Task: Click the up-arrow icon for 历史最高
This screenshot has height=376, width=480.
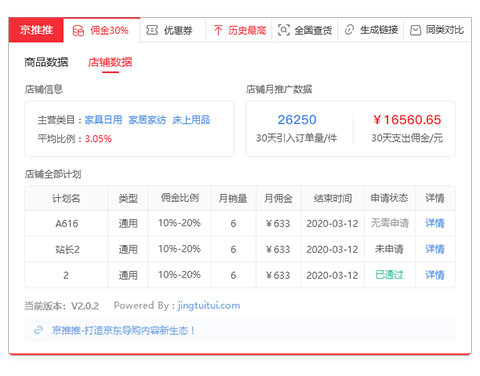Action: click(x=218, y=30)
